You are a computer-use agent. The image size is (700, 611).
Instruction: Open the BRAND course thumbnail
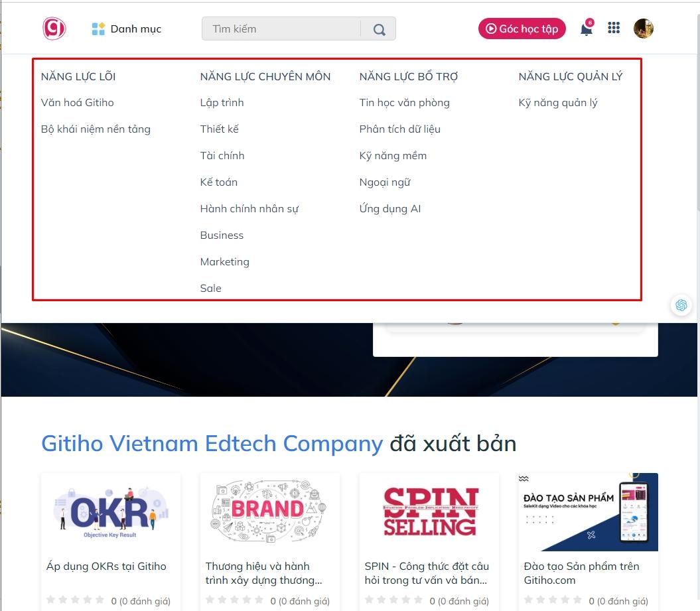269,512
